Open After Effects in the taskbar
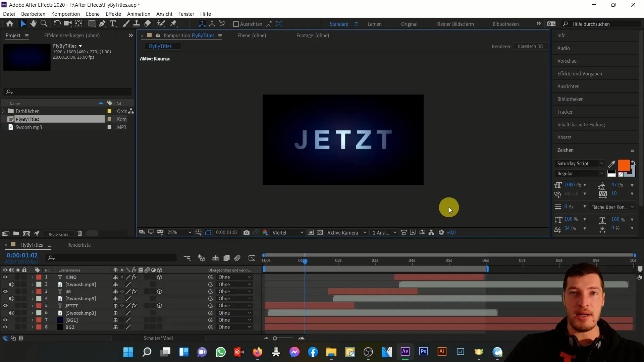The image size is (644, 362). (405, 352)
